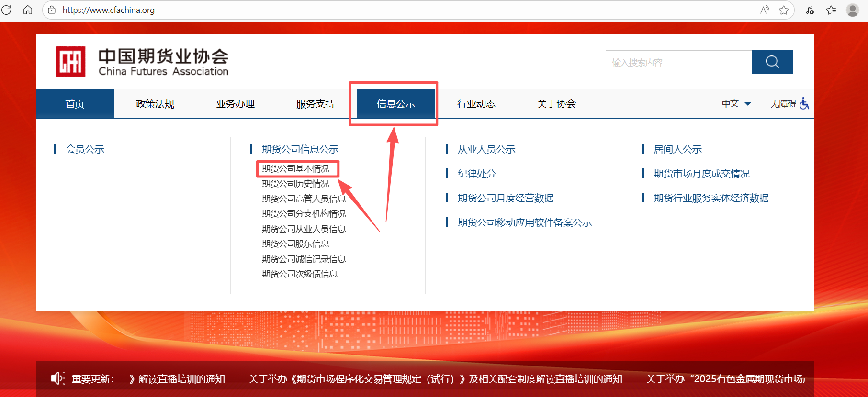Click the read aloud icon
Screen dimensions: 868x399
[x=765, y=10]
